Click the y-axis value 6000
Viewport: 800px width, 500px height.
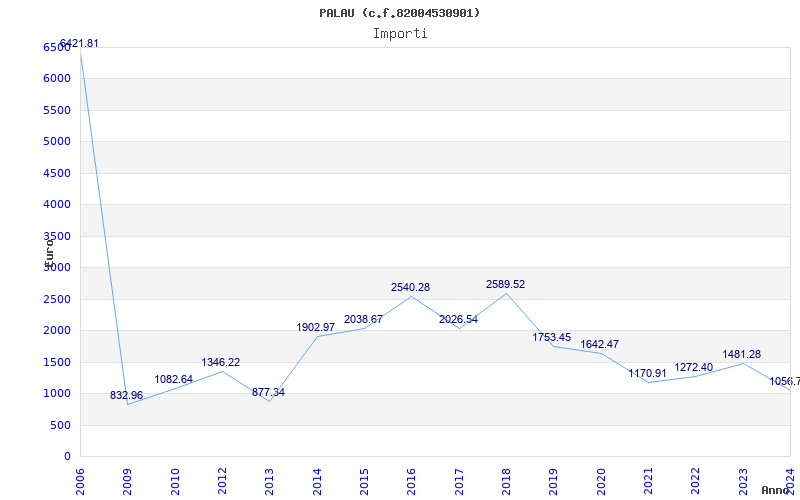coord(57,79)
